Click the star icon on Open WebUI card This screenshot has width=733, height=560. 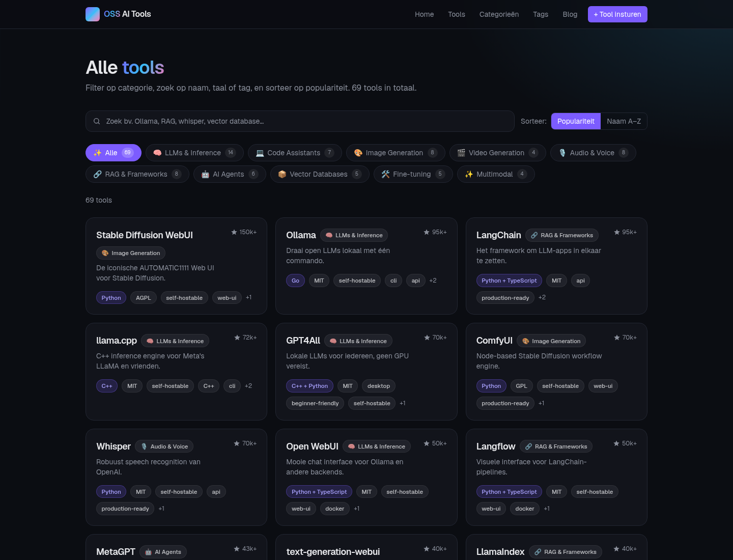click(x=427, y=443)
